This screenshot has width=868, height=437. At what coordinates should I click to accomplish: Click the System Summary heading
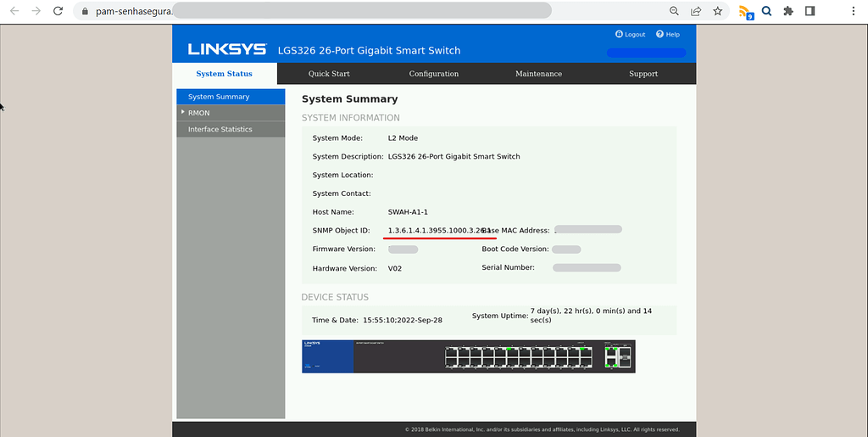(350, 99)
